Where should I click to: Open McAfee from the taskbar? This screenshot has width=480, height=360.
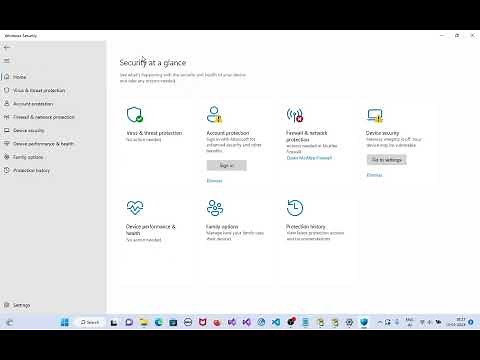click(x=203, y=322)
